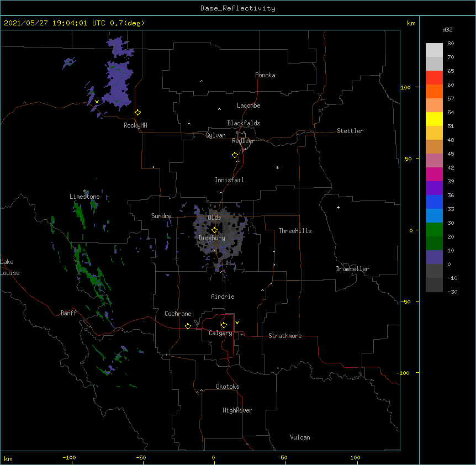Image resolution: width=476 pixels, height=465 pixels.
Task: Click the yellow v marker west of RockyMH
Action: pos(97,102)
